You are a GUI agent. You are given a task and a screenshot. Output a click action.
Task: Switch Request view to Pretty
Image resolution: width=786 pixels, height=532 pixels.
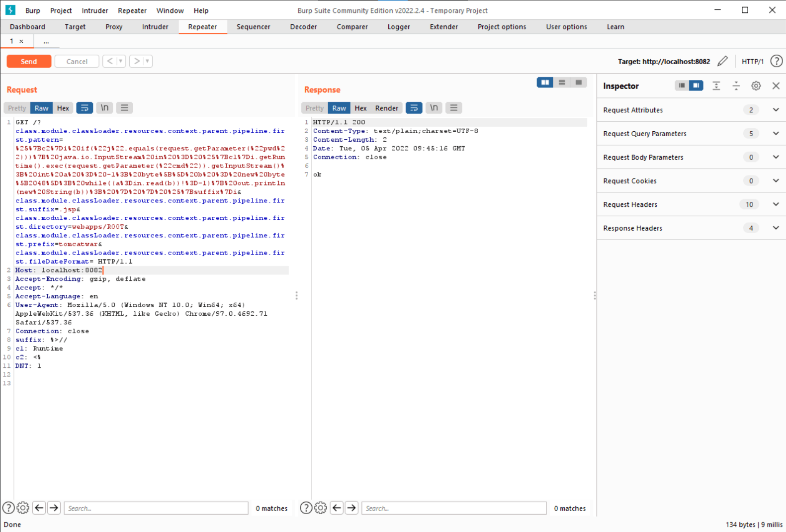coord(17,108)
